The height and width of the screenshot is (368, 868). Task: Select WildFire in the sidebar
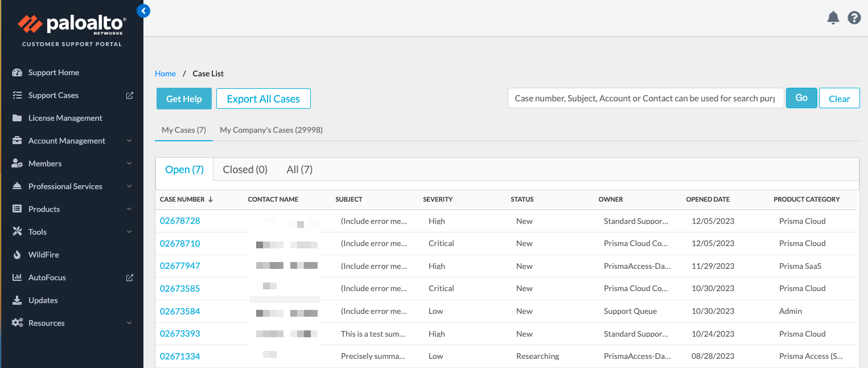pyautogui.click(x=43, y=254)
